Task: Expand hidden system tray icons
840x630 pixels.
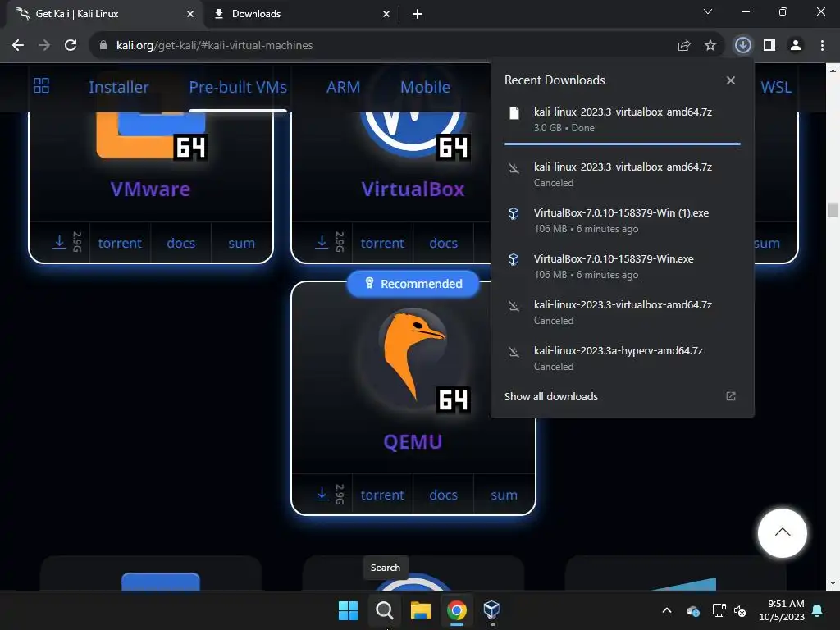Action: coord(667,610)
